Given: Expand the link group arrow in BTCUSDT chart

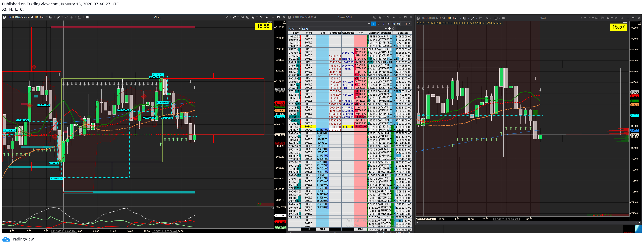Looking at the screenshot, I should (238, 17).
